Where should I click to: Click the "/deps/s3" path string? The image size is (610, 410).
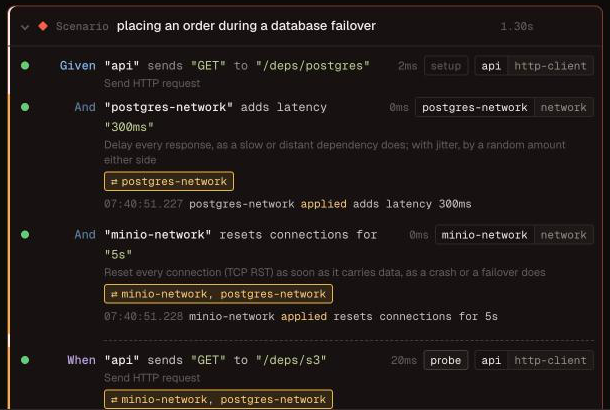(291, 360)
